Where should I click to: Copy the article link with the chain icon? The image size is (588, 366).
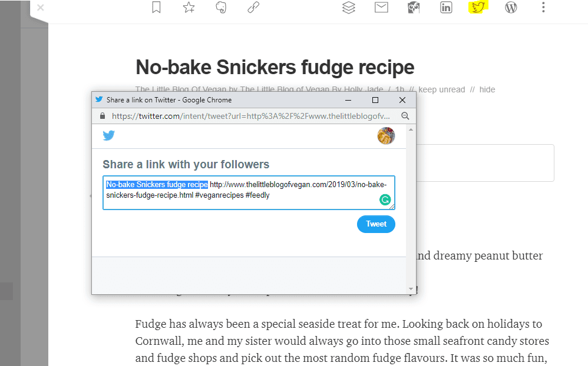[253, 7]
